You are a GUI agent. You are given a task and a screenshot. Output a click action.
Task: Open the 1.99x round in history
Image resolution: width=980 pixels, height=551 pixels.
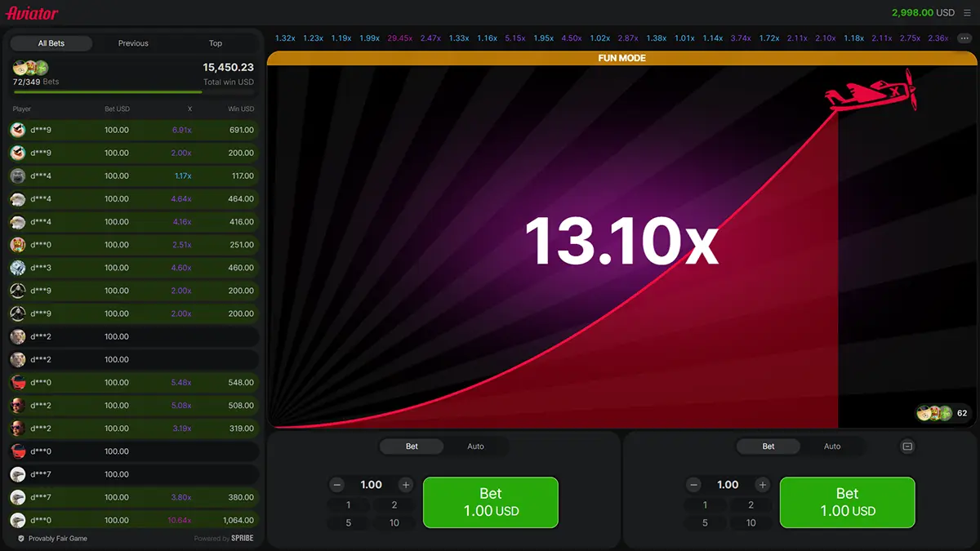[x=370, y=38]
